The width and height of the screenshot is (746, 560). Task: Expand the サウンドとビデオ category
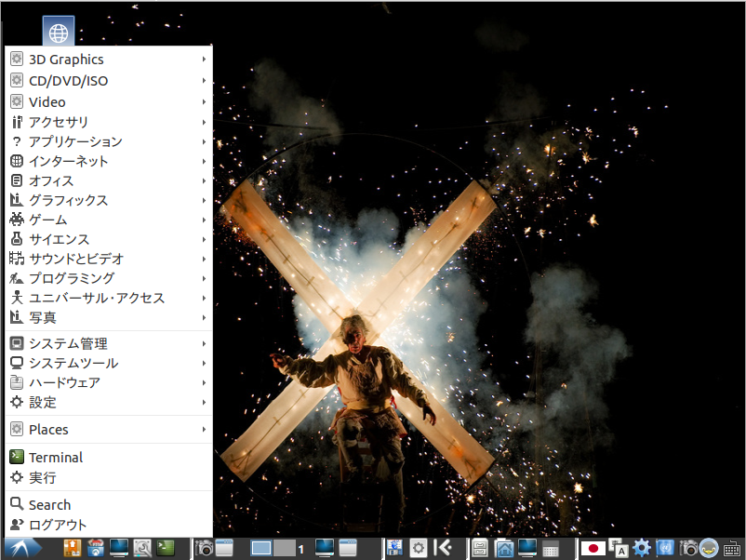109,259
